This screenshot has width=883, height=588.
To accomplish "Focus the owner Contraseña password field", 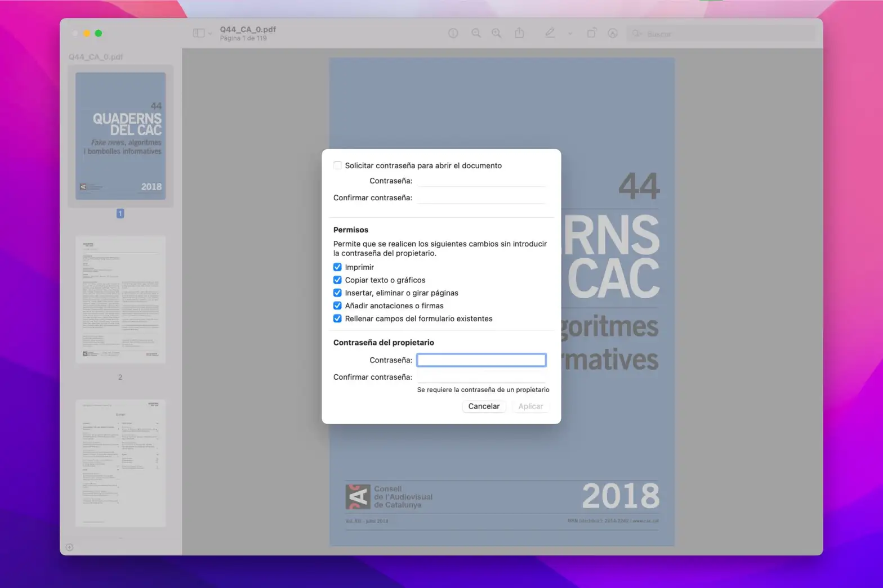I will click(481, 360).
